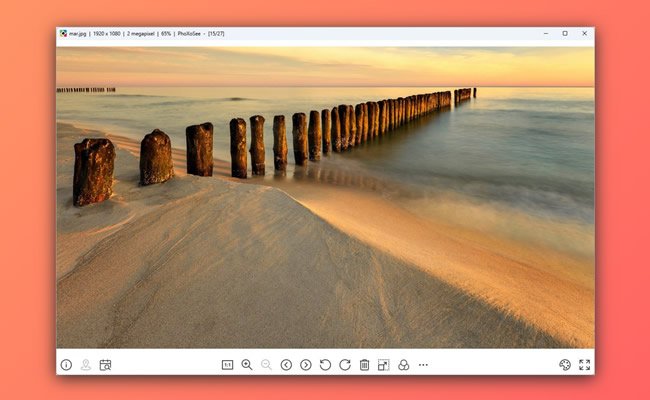Click the beach photo in the viewer
The image size is (650, 400).
325,197
